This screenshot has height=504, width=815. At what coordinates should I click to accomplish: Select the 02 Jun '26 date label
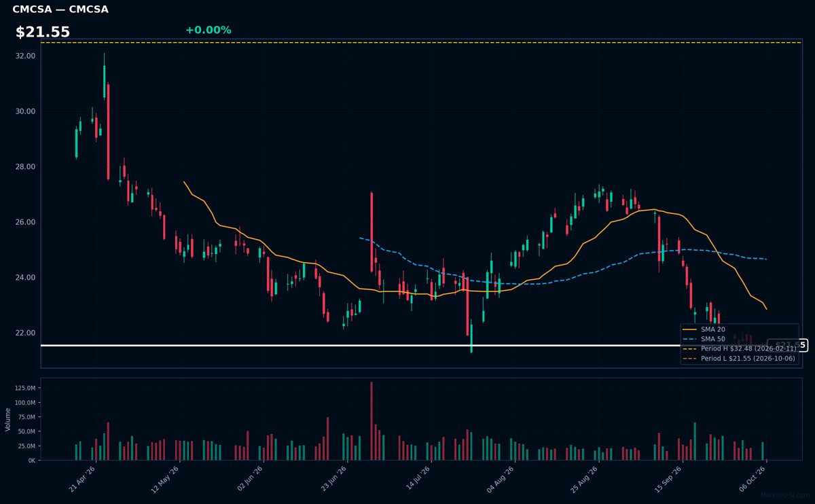(251, 478)
